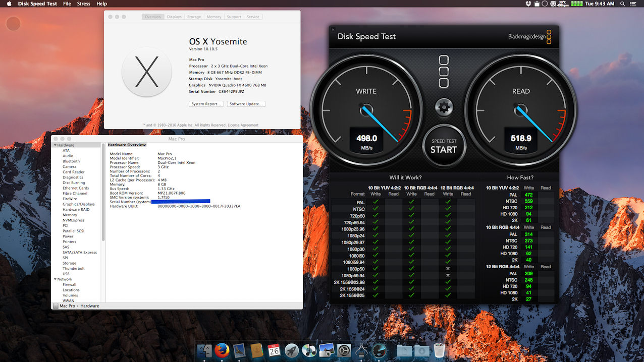Click the menu bar clock Tue 9:43 AM

pyautogui.click(x=600, y=4)
